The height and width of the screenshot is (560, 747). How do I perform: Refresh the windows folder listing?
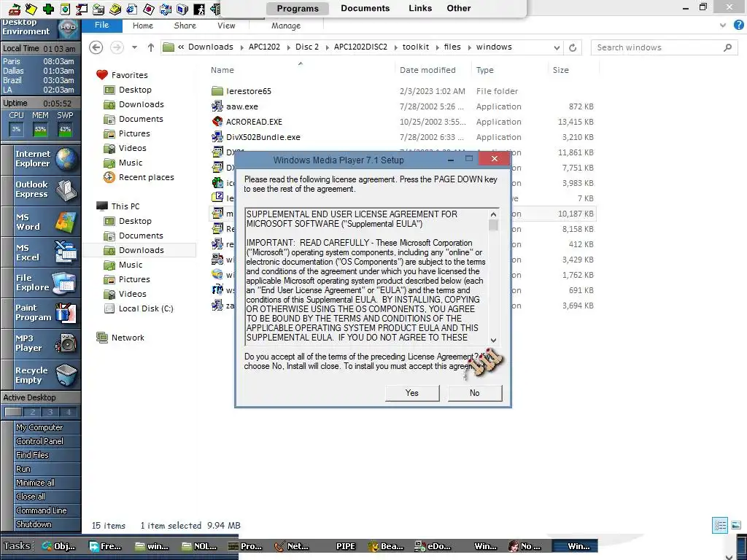(573, 47)
